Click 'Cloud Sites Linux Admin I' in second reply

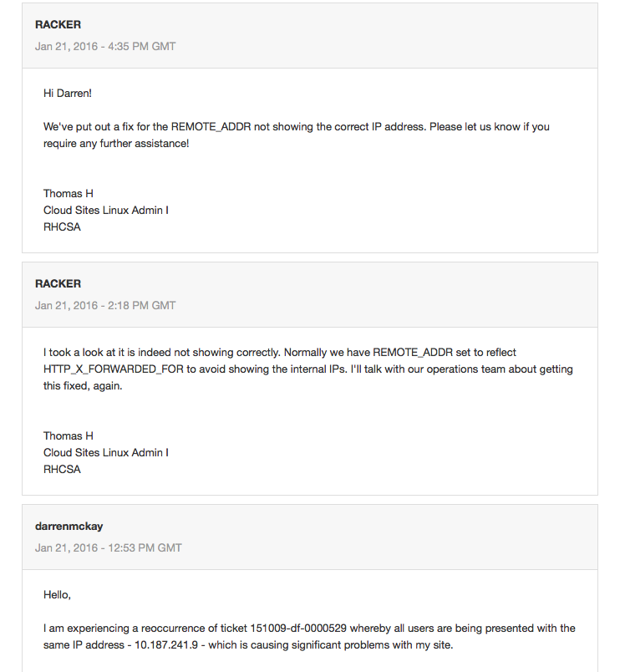(106, 452)
